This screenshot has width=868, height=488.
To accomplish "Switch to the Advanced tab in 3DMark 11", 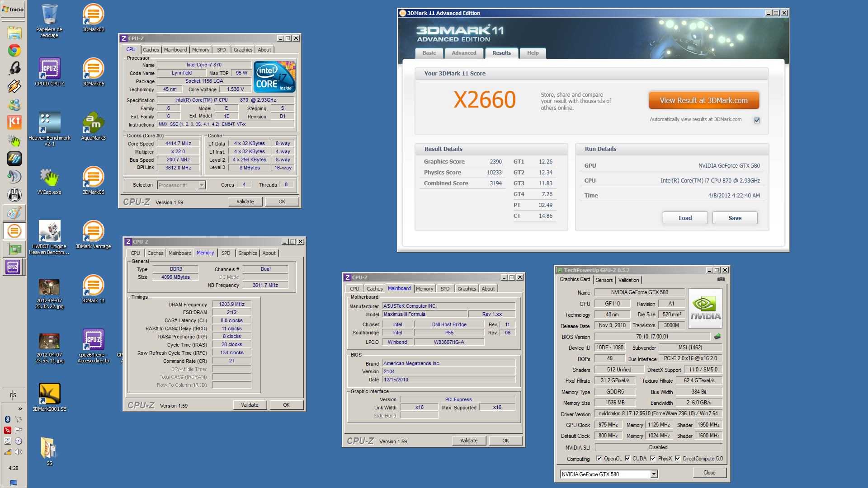I will (464, 53).
